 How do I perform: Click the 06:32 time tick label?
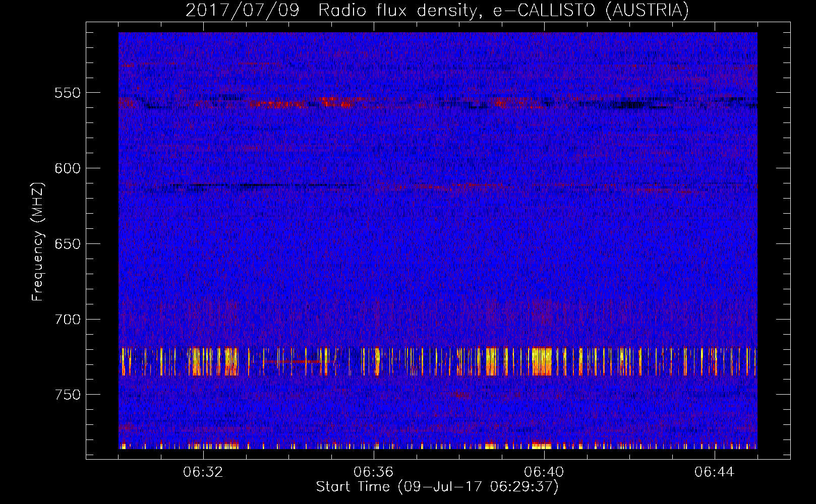(x=203, y=472)
